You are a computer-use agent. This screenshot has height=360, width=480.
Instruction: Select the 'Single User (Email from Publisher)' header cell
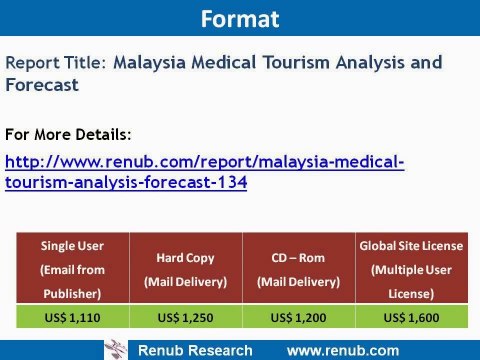73,268
